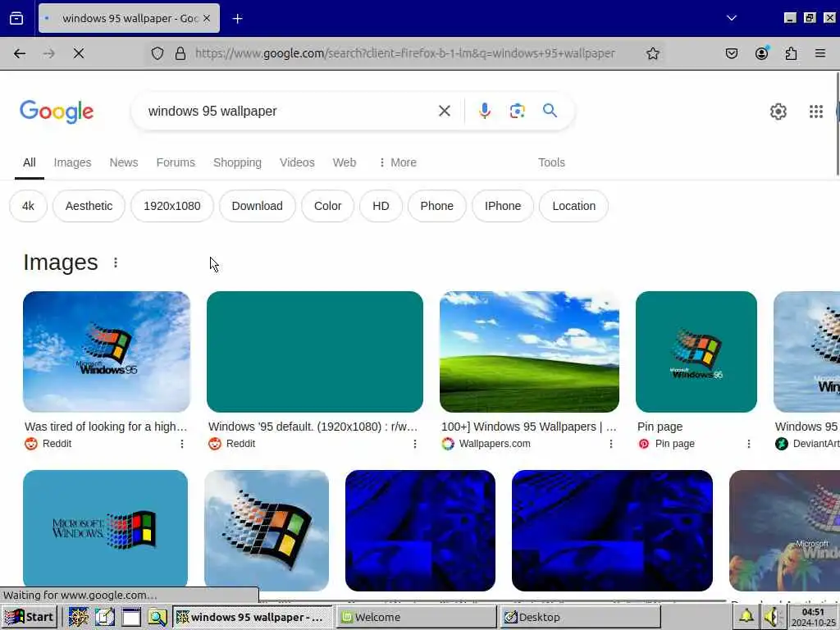Screen dimensions: 840x630
Task: Stop loading the page
Action: 79,53
